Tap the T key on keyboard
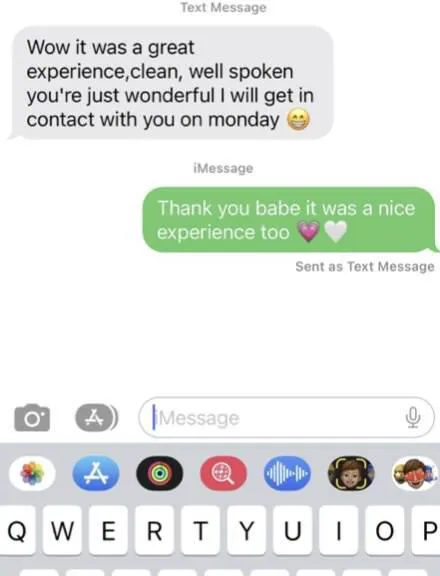 [x=201, y=530]
